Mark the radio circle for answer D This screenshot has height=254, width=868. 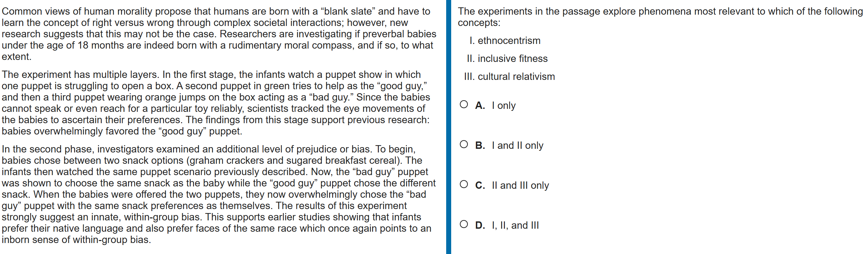pyautogui.click(x=464, y=224)
